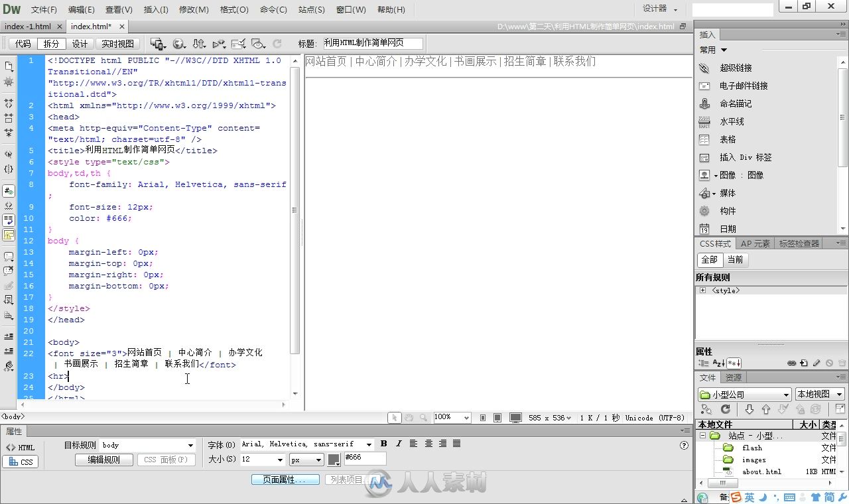The height and width of the screenshot is (504, 849).
Task: Switch to the index -1.html document tab
Action: [28, 27]
